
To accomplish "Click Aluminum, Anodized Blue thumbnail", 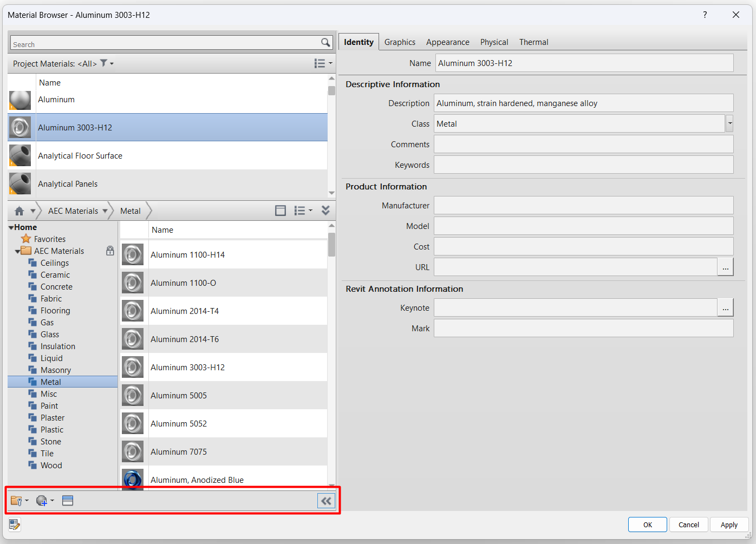I will point(133,479).
